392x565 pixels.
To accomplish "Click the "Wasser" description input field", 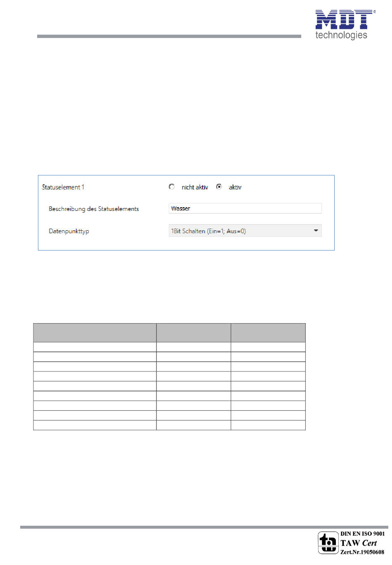I will [x=245, y=208].
